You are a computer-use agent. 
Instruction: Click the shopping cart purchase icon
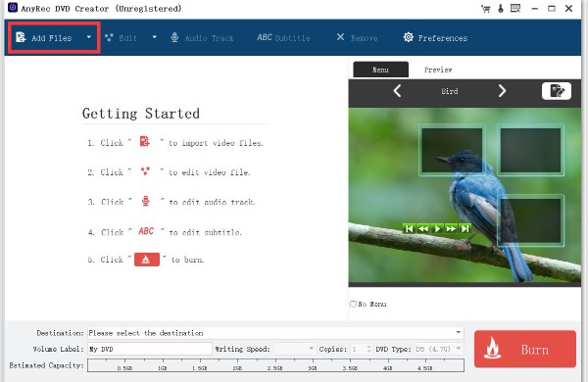tap(486, 8)
